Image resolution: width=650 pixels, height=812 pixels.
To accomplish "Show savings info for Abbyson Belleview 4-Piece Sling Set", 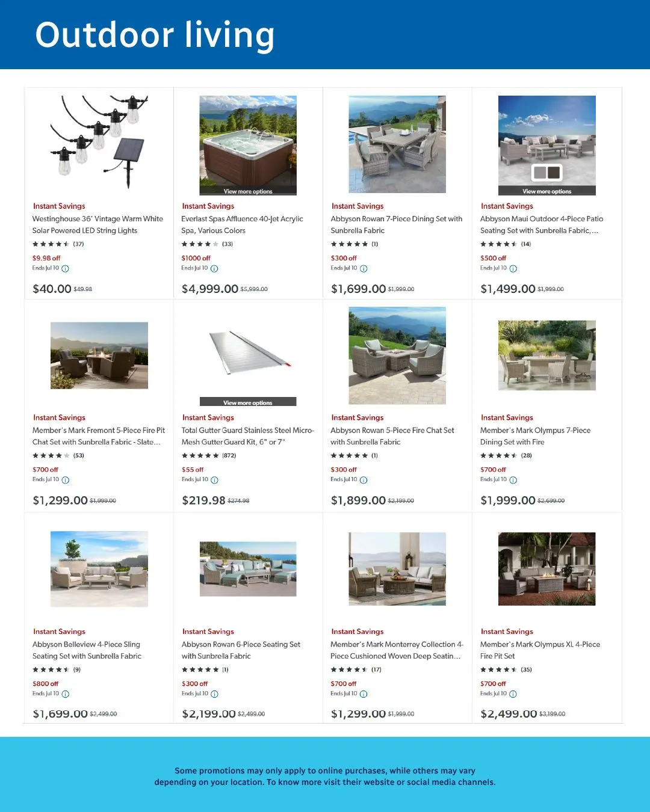I will point(66,694).
